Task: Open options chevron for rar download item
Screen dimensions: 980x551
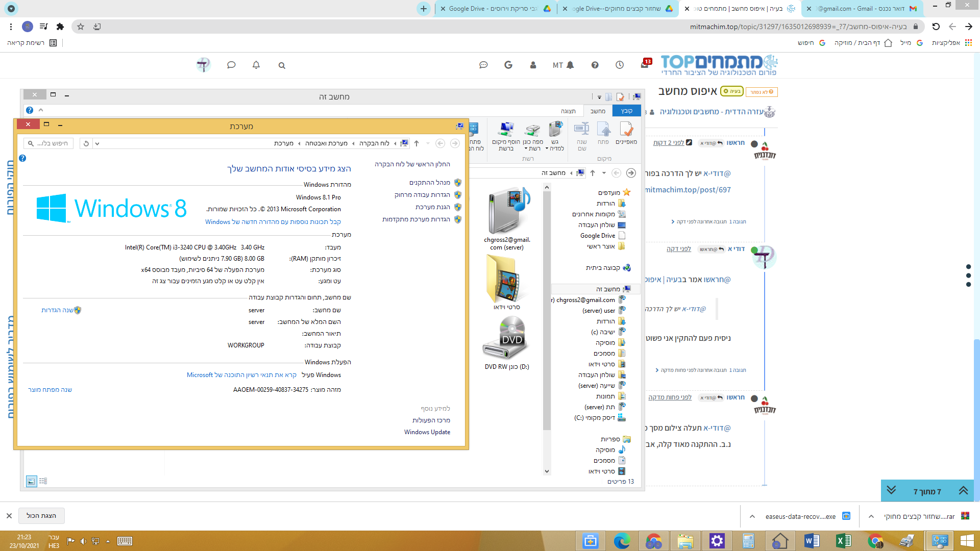Action: point(871,516)
